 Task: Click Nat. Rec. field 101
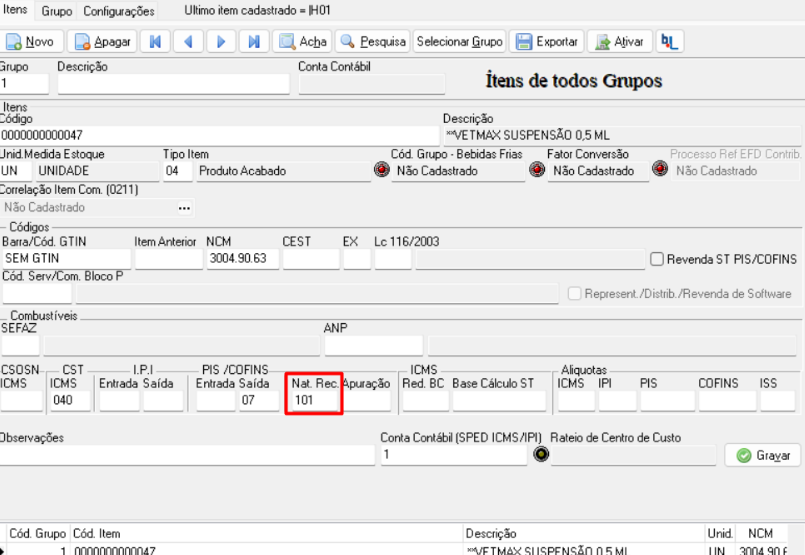(x=315, y=401)
